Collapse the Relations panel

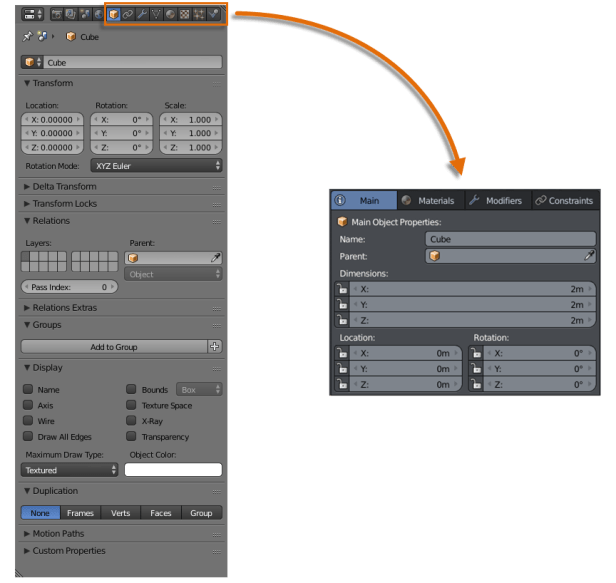pos(27,220)
